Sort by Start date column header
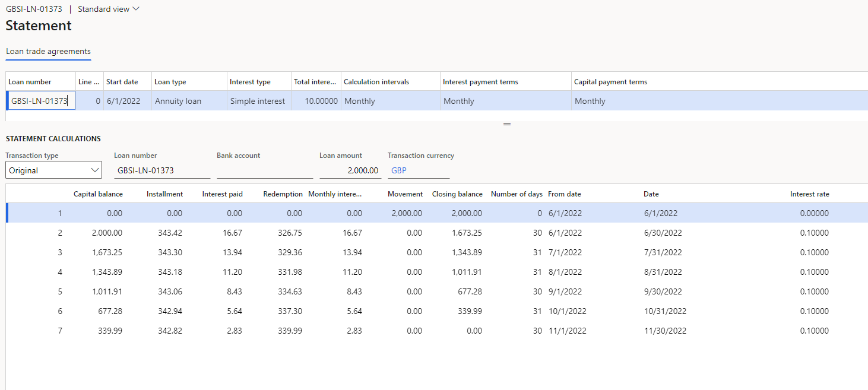The width and height of the screenshot is (868, 390). (122, 82)
